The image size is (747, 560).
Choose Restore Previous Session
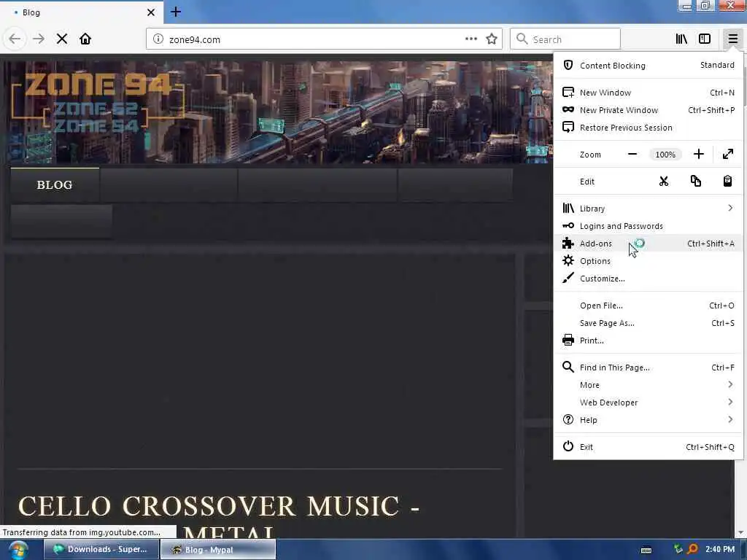648,128
